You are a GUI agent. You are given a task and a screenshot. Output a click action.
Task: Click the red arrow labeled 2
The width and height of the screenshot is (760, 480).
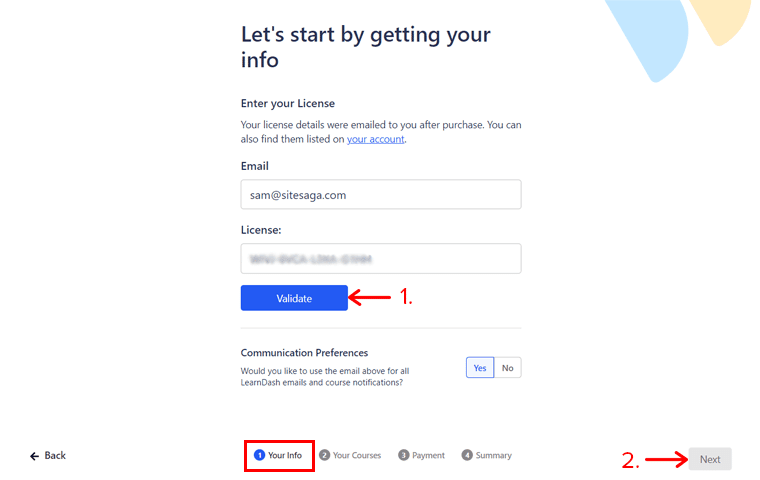click(x=663, y=460)
